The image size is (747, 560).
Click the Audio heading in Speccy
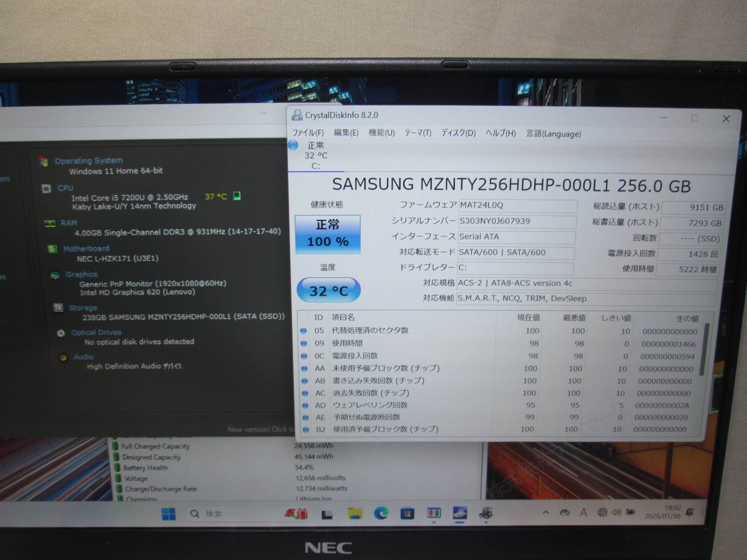(x=84, y=357)
